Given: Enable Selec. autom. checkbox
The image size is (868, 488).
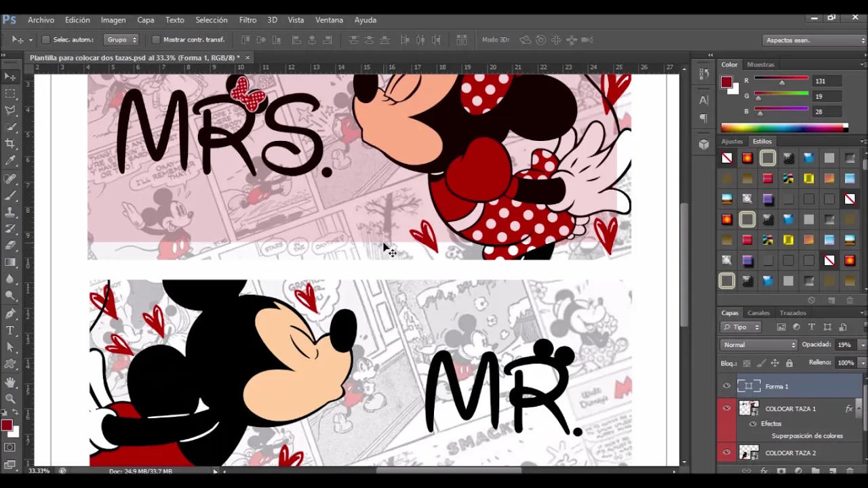Looking at the screenshot, I should 46,40.
